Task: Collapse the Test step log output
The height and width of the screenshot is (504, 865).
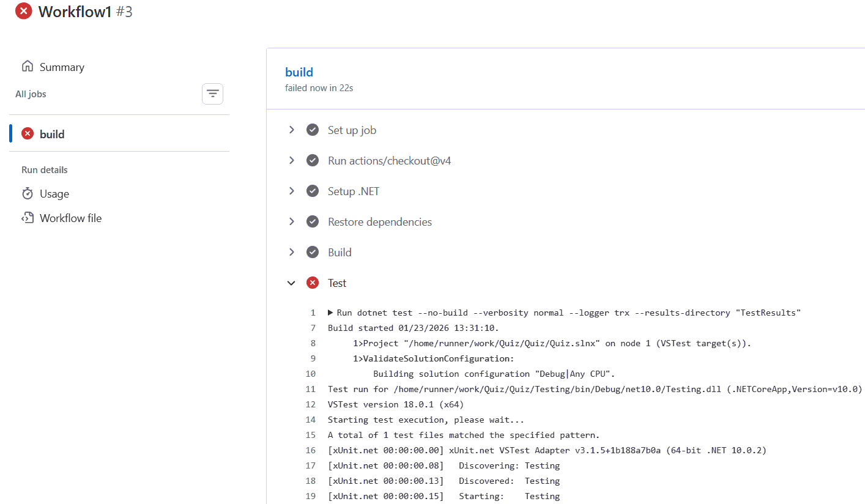Action: (291, 282)
